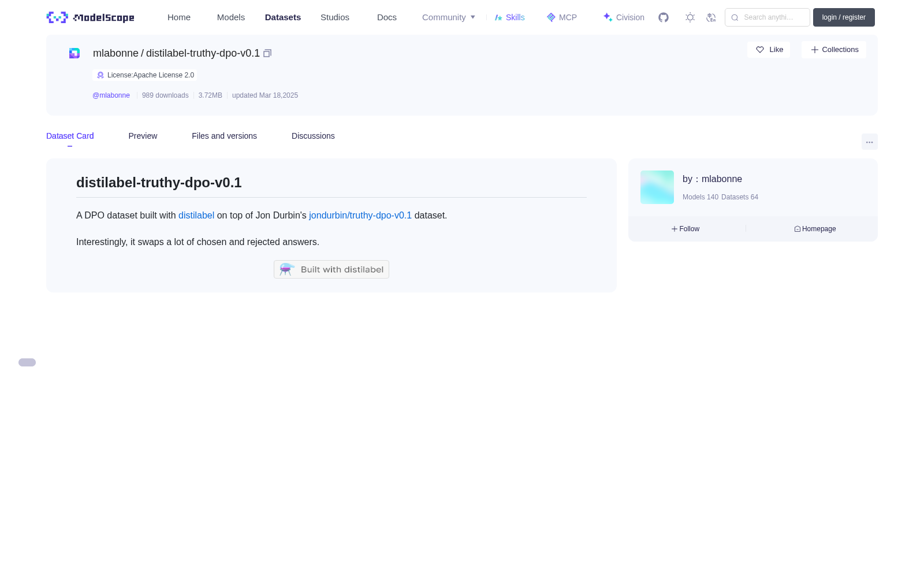Screen dimensions: 924x578
Task: Click the Built with distilabel badge
Action: [331, 269]
